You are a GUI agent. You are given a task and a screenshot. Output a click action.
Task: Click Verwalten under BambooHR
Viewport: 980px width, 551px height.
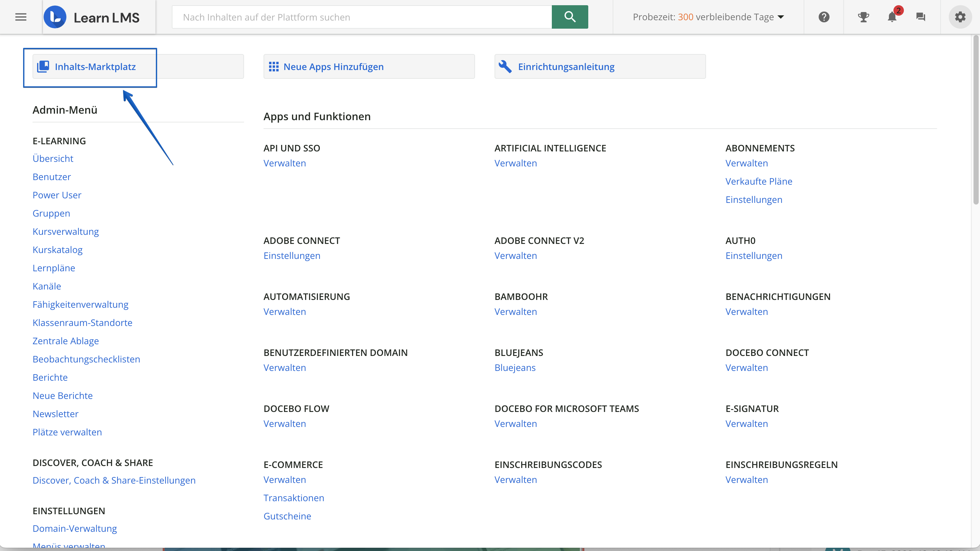[x=515, y=312]
